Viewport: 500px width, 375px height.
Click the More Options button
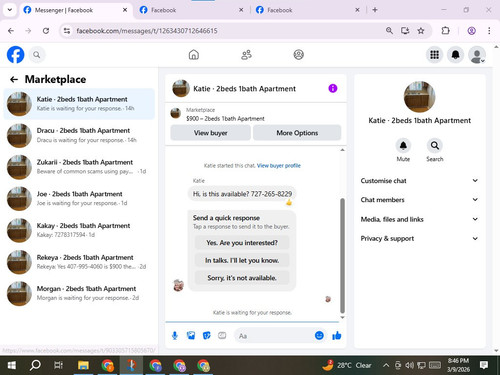tap(297, 133)
